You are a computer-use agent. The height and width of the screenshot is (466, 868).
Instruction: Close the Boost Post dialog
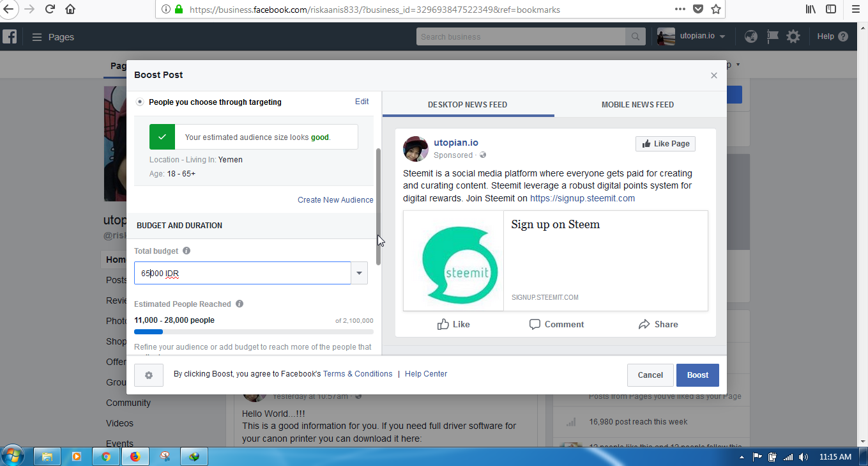click(x=714, y=75)
